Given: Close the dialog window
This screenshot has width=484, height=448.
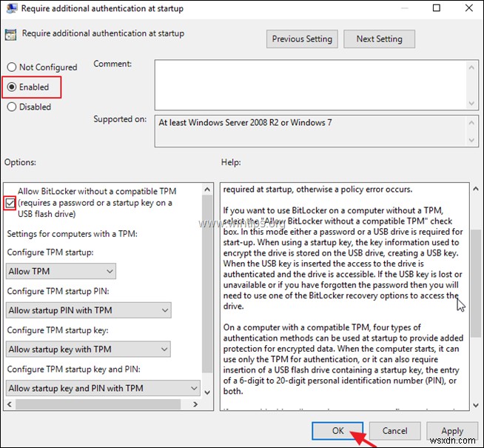Looking at the screenshot, I should (469, 7).
